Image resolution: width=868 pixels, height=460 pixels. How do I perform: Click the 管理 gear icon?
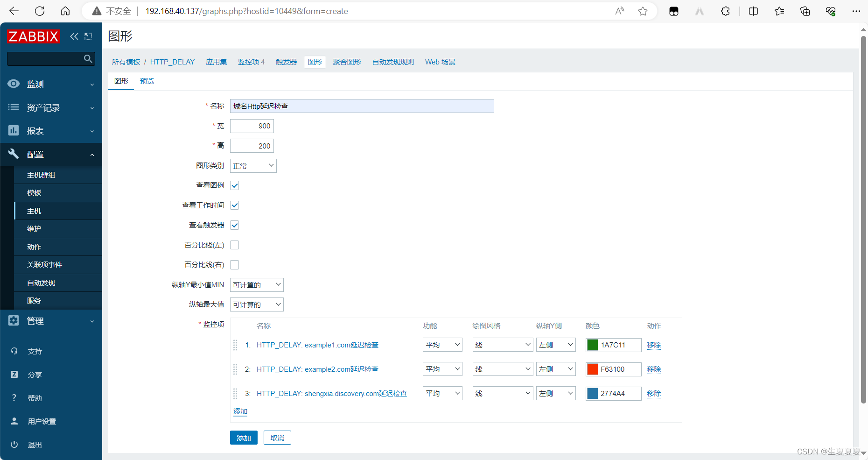pos(14,320)
